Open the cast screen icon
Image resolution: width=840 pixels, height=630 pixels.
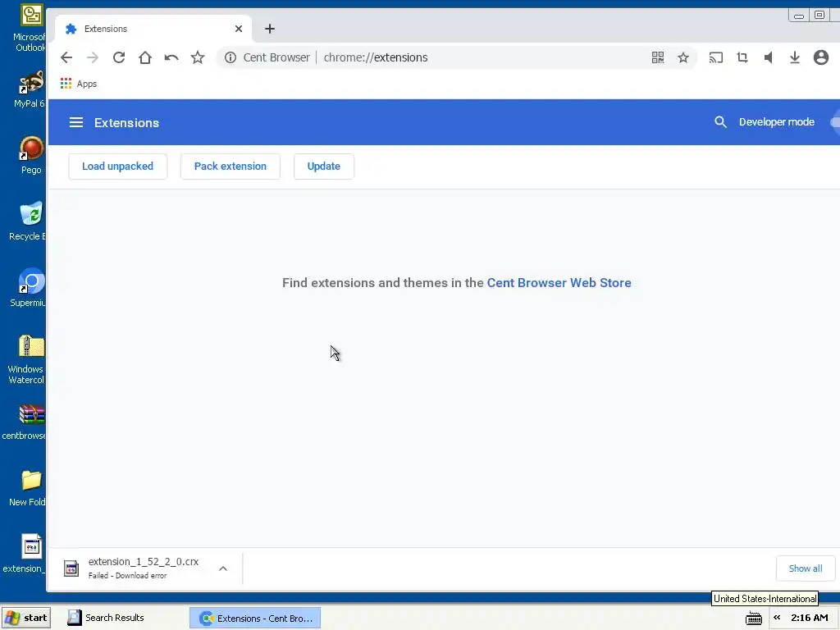715,57
